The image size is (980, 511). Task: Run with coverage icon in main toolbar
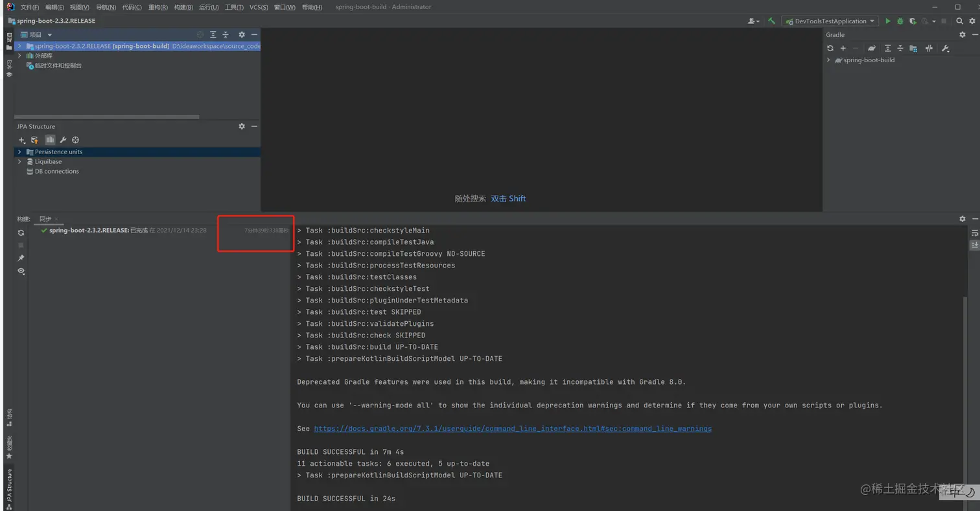click(913, 21)
